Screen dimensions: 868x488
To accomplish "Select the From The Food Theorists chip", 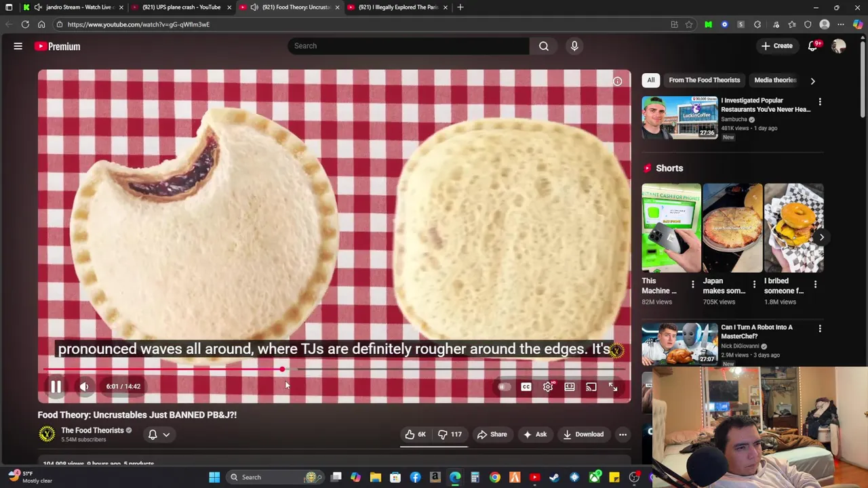I will coord(704,80).
